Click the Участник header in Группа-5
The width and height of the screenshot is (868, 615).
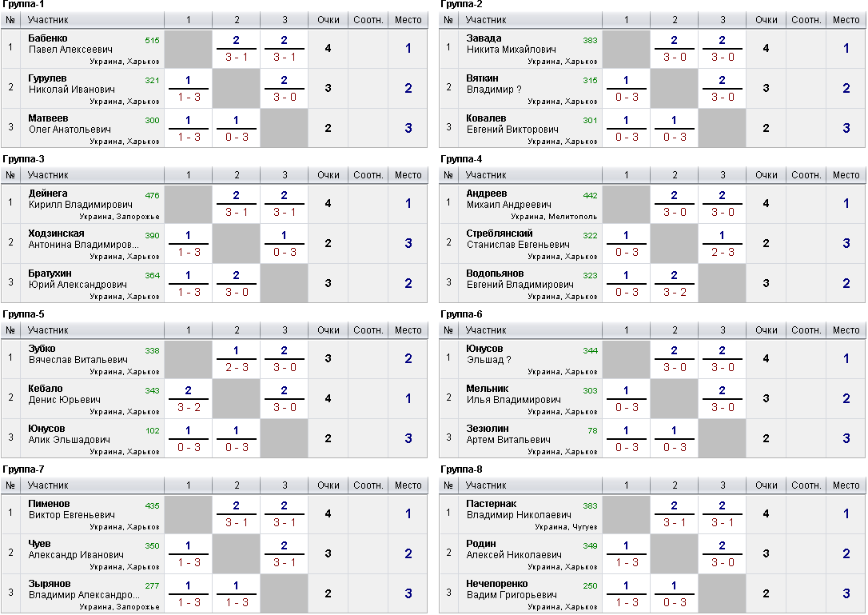click(x=48, y=330)
